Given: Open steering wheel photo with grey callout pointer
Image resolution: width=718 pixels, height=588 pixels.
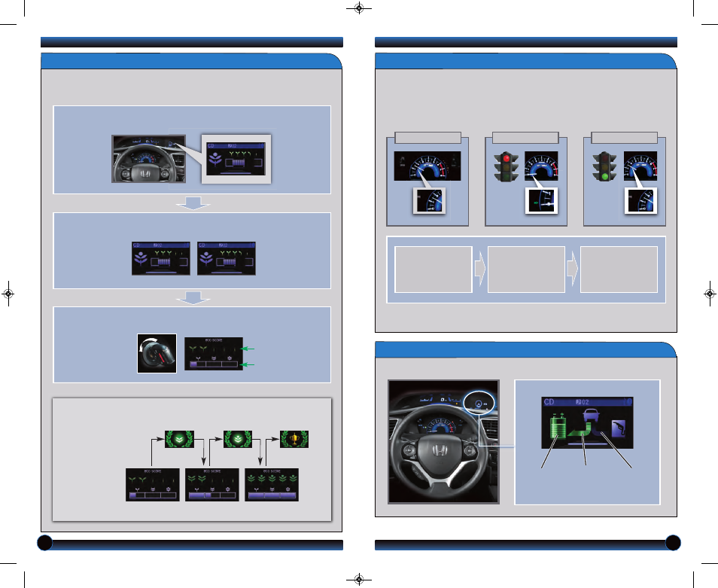Looking at the screenshot, I should 149,159.
